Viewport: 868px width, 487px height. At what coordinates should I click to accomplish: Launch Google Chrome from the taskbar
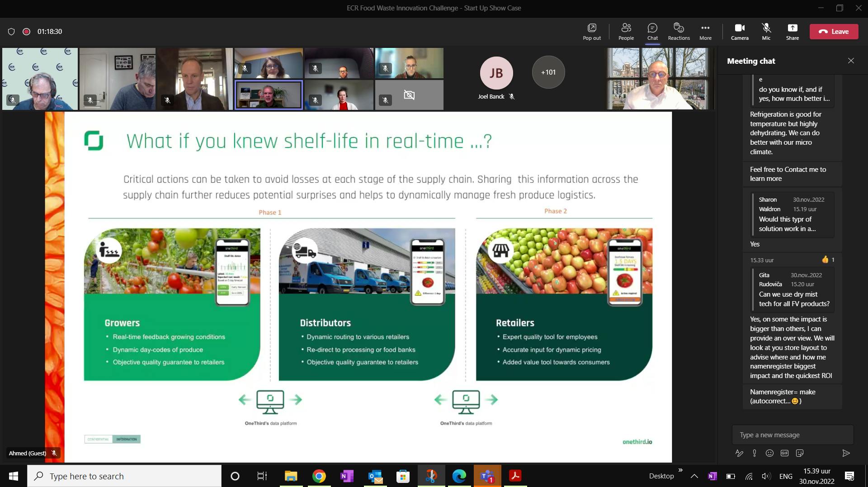pyautogui.click(x=319, y=476)
